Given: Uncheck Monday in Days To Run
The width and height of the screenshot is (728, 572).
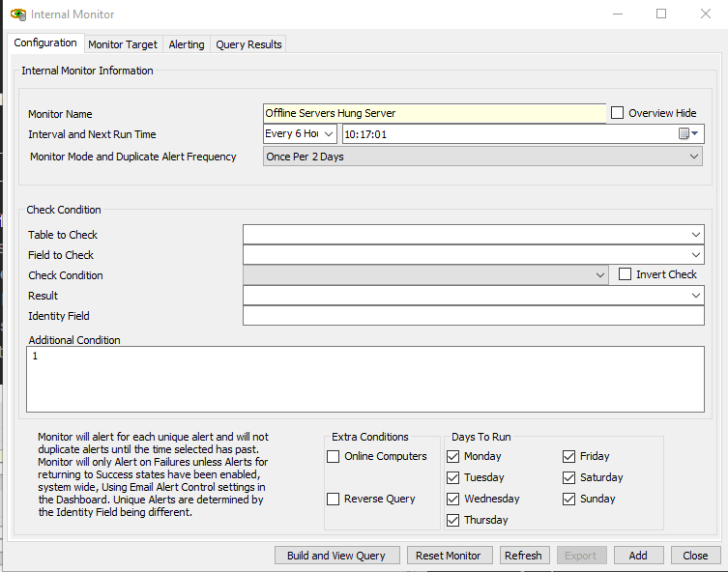Looking at the screenshot, I should [453, 456].
